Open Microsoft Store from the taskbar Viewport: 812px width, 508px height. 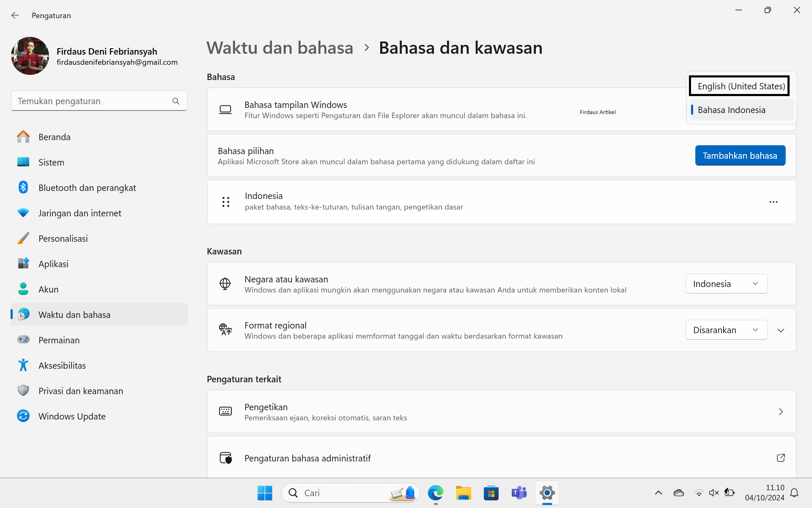click(x=491, y=493)
